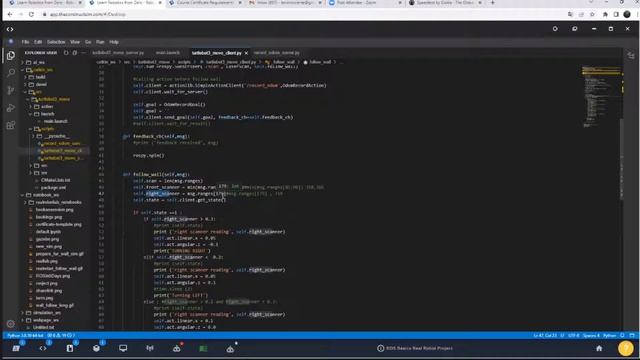Screen dimensions: 640x360
Task: Expand the simulation_ws folder
Action: pyautogui.click(x=46, y=313)
